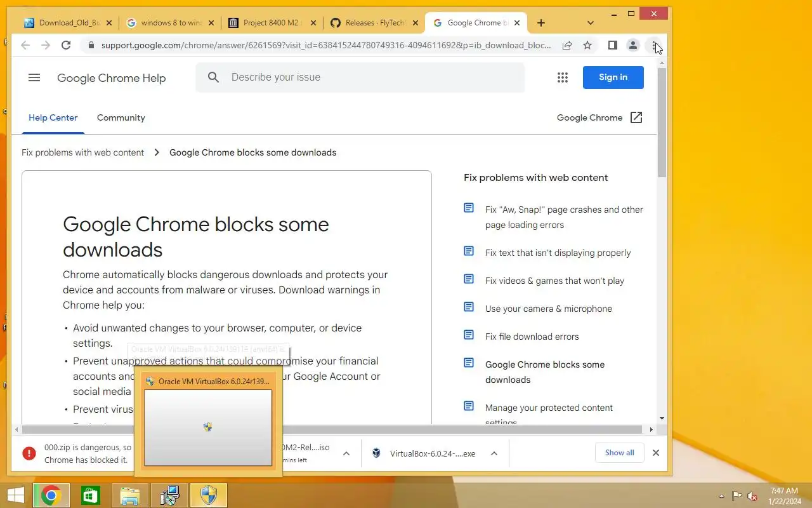Open the external Google Chrome link icon

636,117
